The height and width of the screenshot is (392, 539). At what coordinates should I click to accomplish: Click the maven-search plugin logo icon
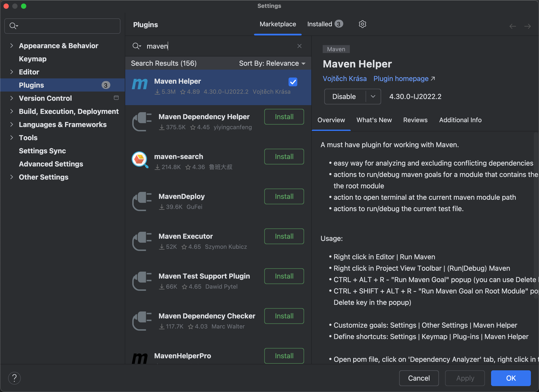140,160
